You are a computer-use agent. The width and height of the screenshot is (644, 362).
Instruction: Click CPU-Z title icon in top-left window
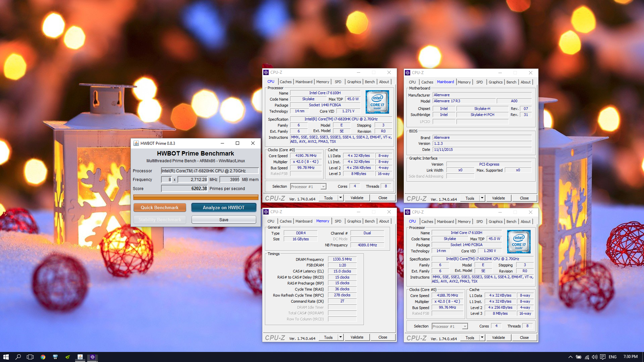266,72
